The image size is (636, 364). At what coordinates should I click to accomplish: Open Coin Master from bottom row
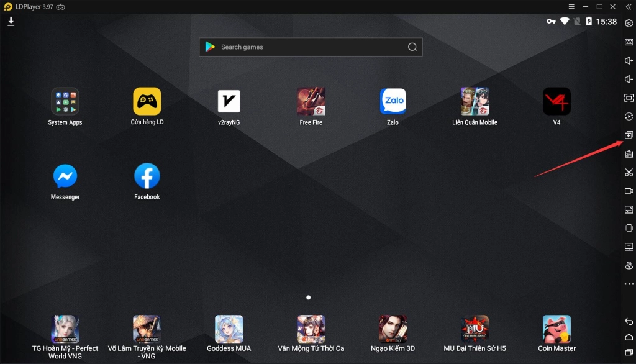pos(556,329)
